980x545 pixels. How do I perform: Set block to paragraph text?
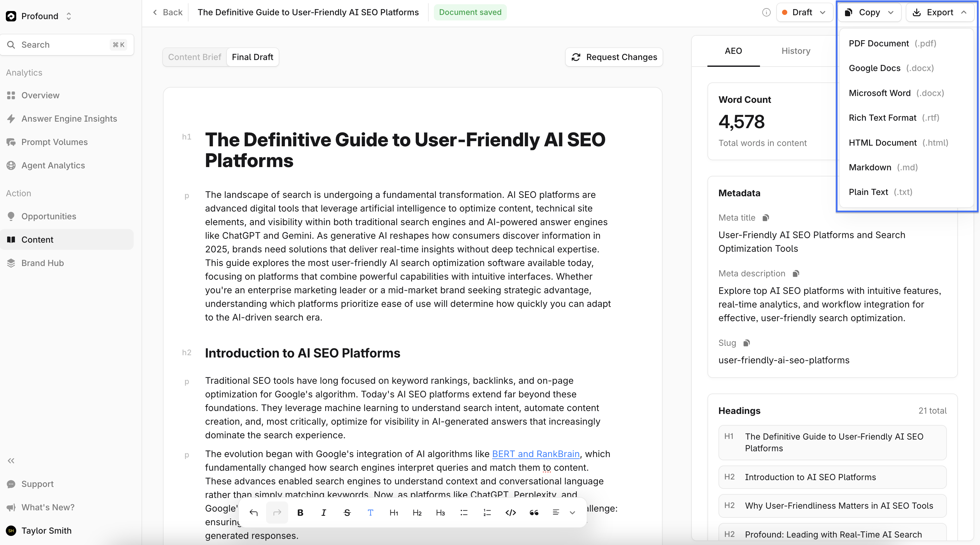click(371, 513)
